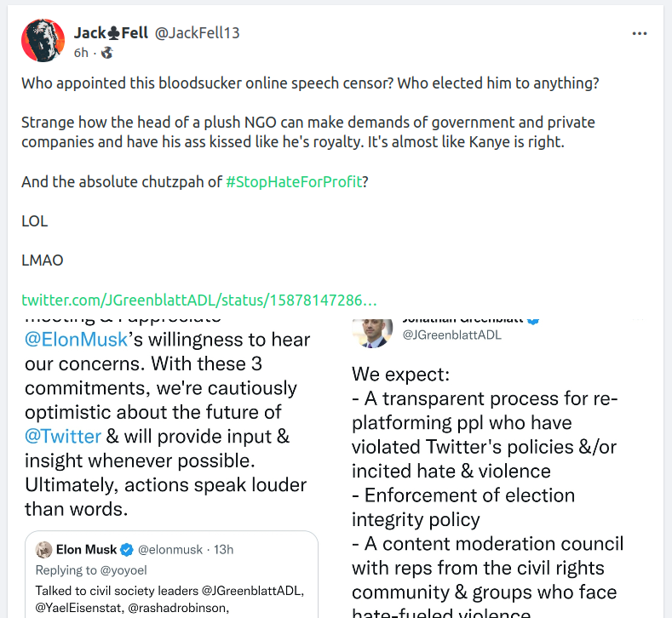Click the globe visibility icon beside 6h

click(x=107, y=53)
